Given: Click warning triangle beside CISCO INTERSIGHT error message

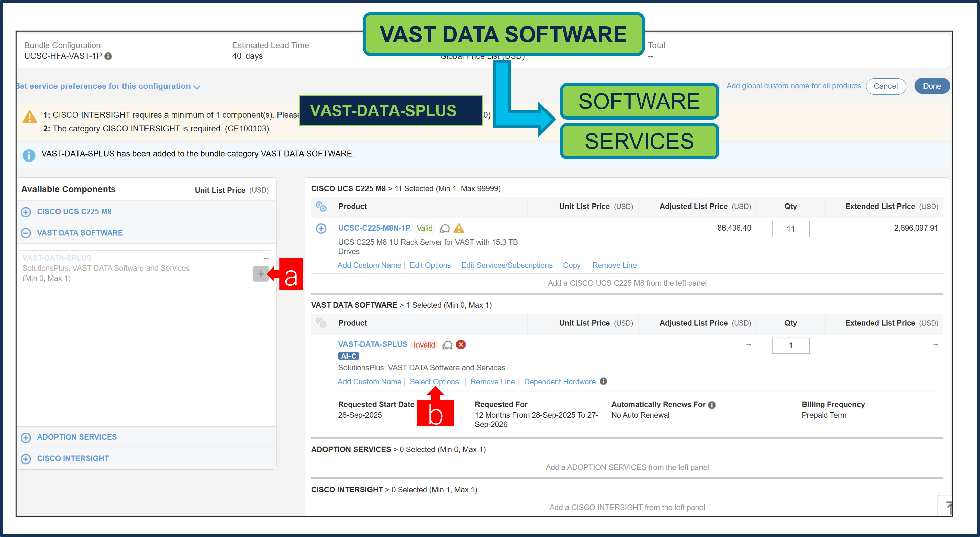Looking at the screenshot, I should click(29, 116).
